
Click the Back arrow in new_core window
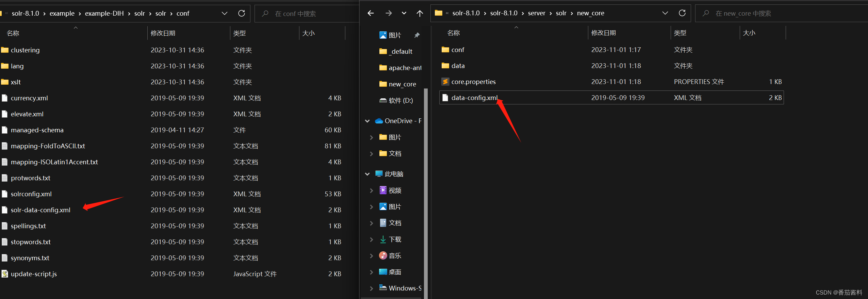371,13
